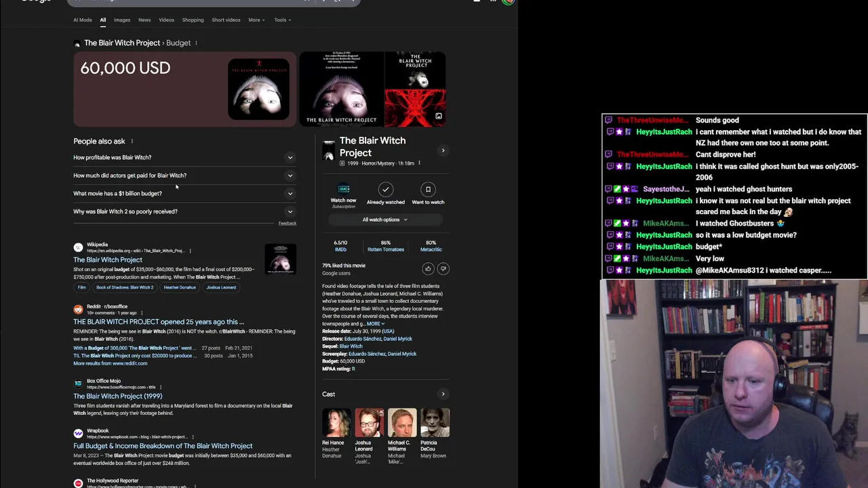Image resolution: width=868 pixels, height=488 pixels.
Task: Open Box Office Mojo result options menu
Action: pyautogui.click(x=161, y=387)
